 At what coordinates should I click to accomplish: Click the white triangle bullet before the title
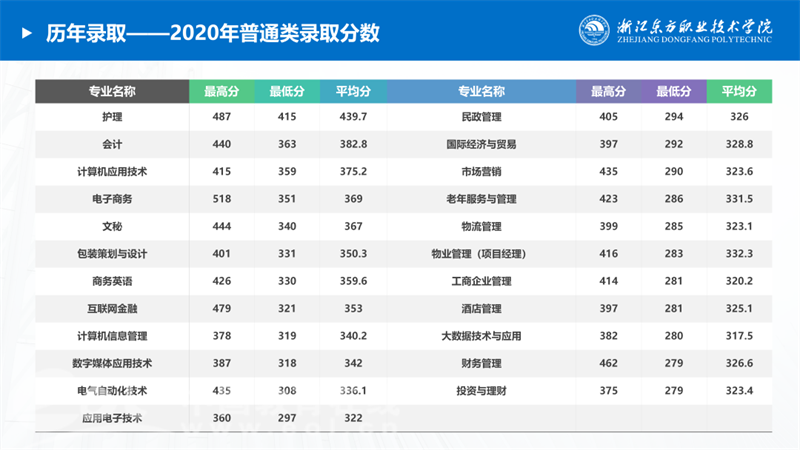click(x=27, y=34)
